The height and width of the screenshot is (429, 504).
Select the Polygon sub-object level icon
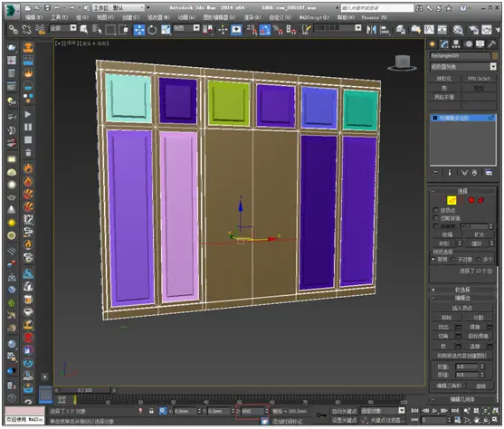point(471,200)
